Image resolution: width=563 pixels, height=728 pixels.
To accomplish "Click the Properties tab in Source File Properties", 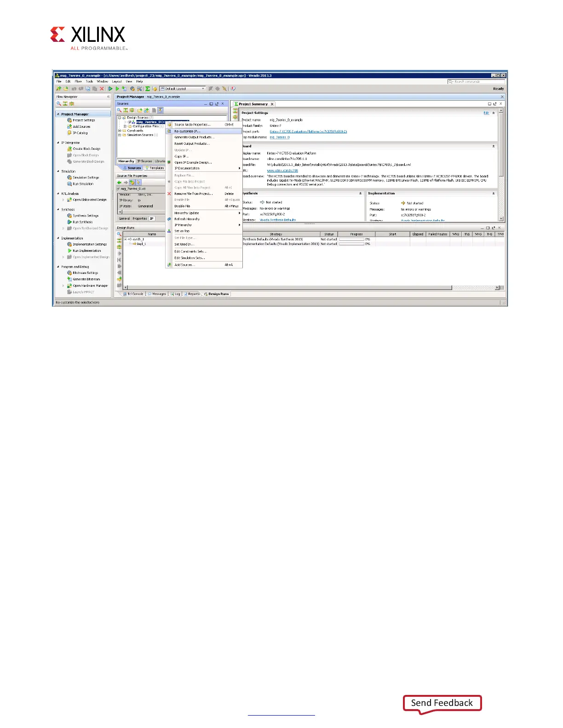I will 140,219.
